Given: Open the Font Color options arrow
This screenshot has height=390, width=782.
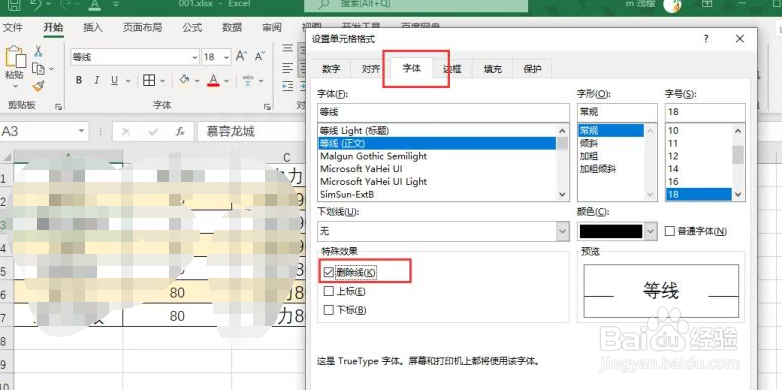Looking at the screenshot, I should pyautogui.click(x=226, y=81).
